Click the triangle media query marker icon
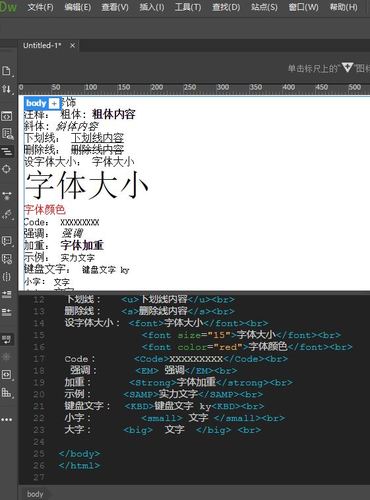 (x=347, y=68)
